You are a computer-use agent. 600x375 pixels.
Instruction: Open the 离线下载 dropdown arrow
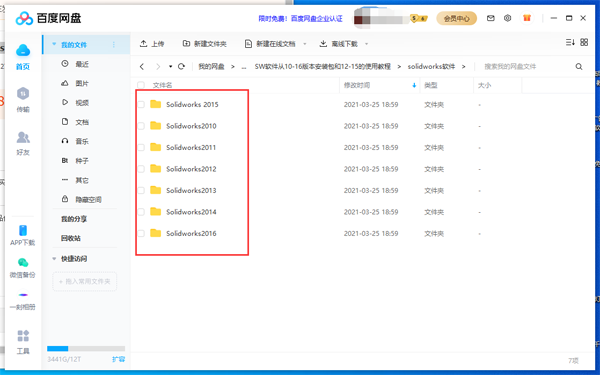tap(366, 44)
